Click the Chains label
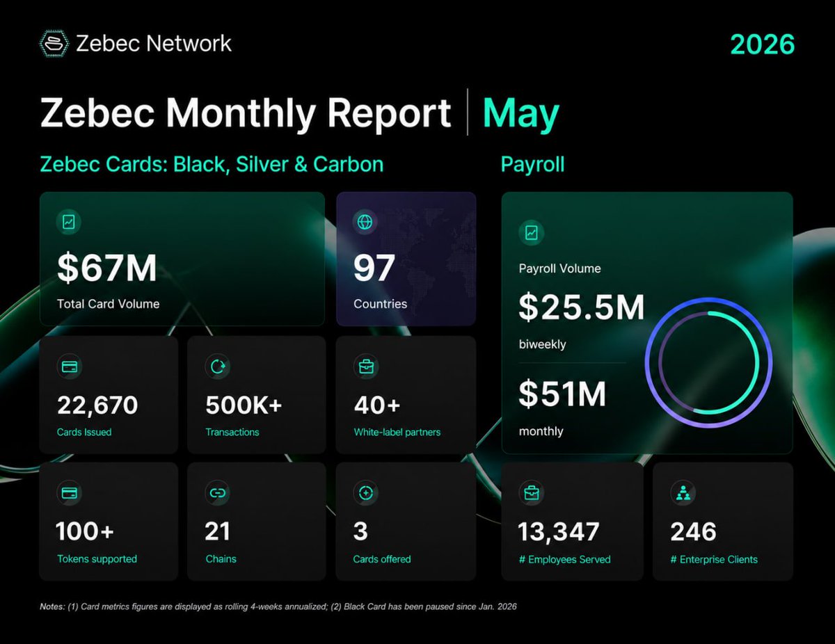The image size is (835, 644). [x=221, y=558]
